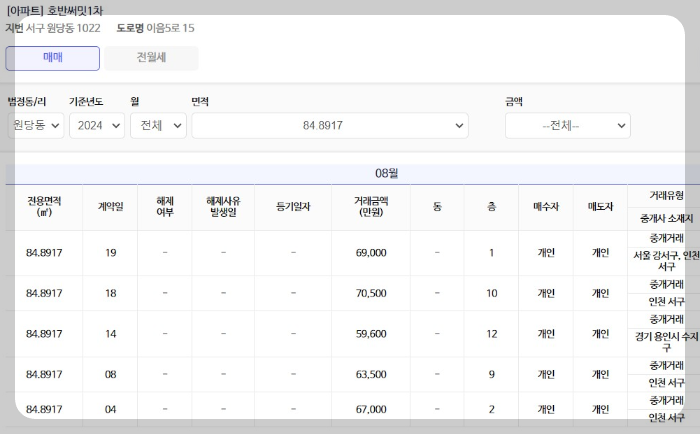700x434 pixels.
Task: Click contract day 08 cell
Action: pos(110,375)
